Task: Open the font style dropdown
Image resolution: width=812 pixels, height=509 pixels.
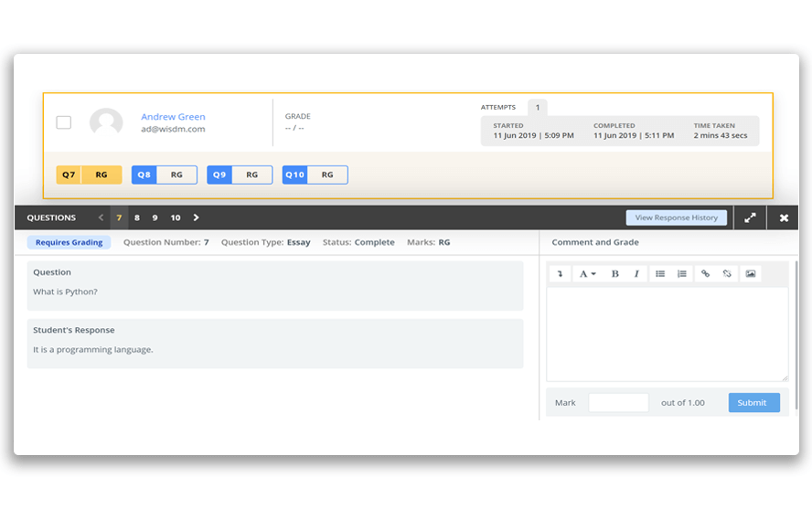Action: (x=587, y=274)
